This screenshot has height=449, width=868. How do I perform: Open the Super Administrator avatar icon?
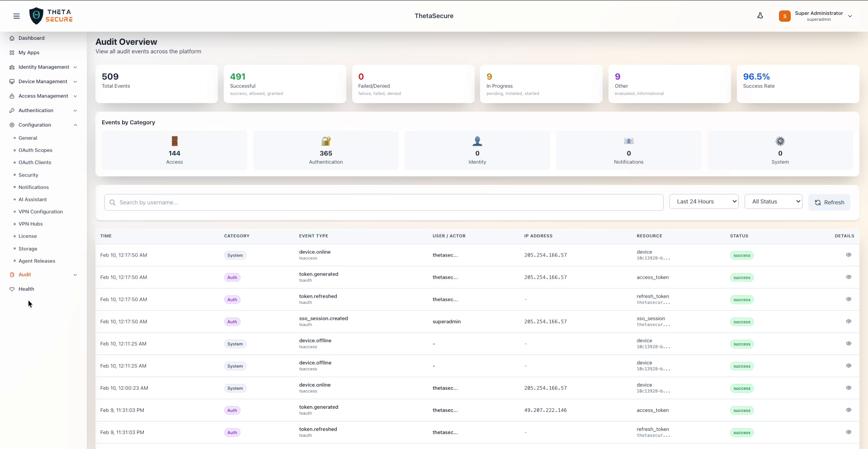pyautogui.click(x=785, y=16)
